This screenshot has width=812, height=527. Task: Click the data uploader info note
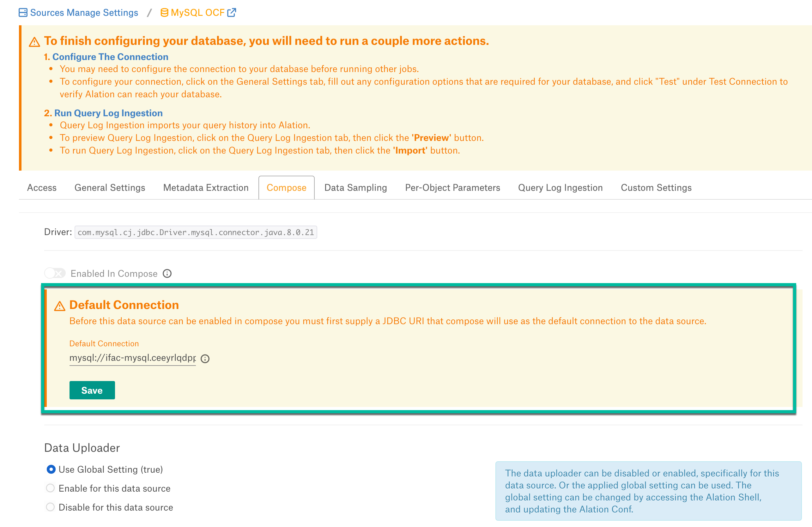click(648, 491)
